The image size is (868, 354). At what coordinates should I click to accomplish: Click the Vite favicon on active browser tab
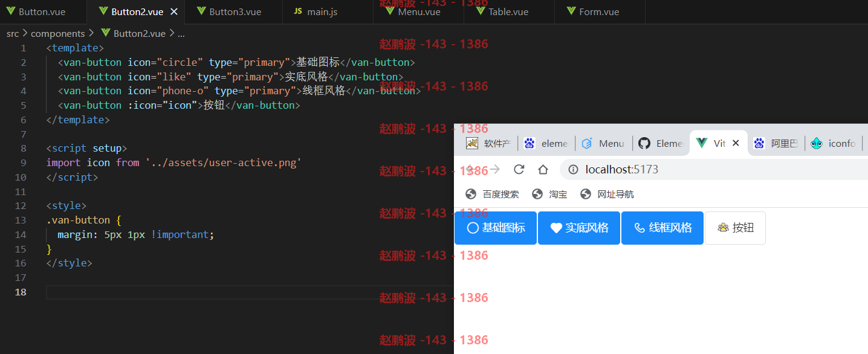tap(702, 143)
